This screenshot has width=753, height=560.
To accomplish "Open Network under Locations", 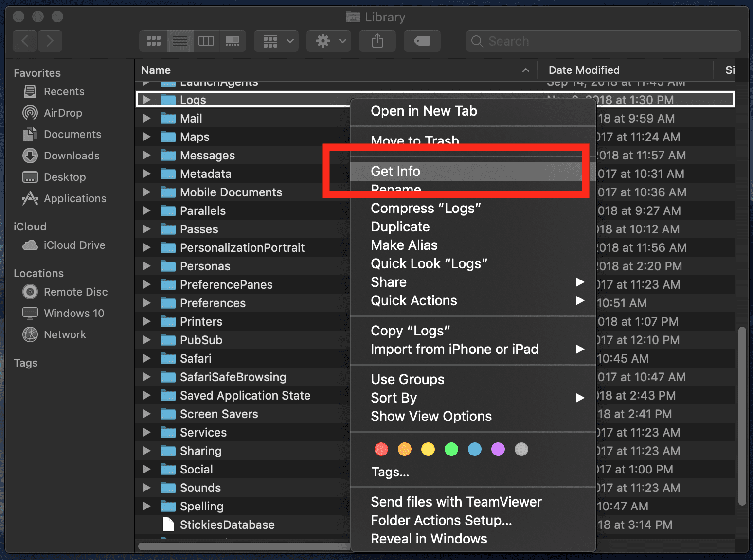I will pos(65,334).
